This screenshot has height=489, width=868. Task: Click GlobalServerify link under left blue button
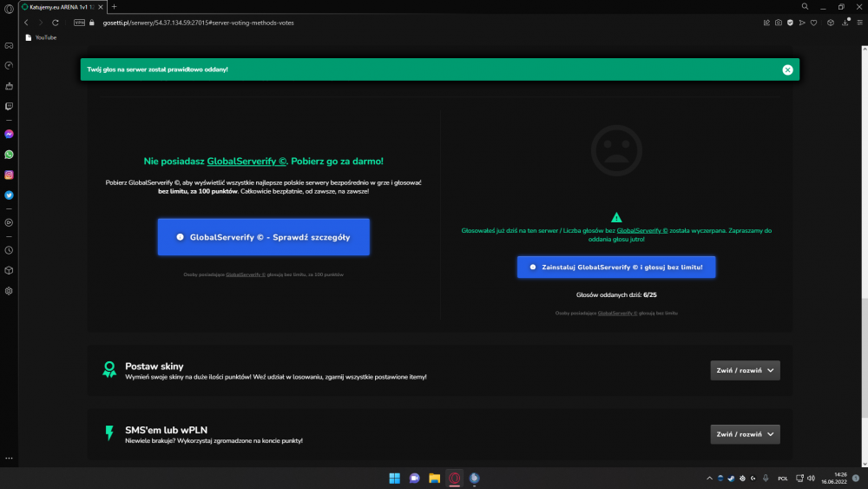(x=246, y=274)
